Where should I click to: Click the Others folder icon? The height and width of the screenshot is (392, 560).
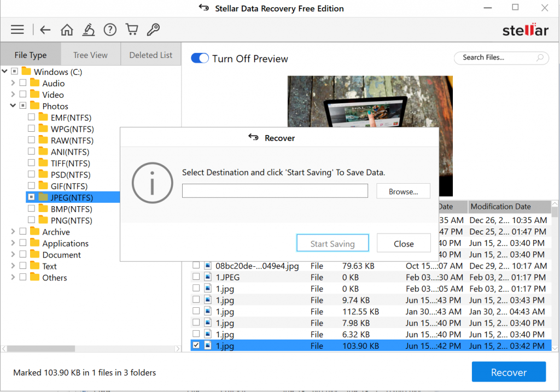[34, 277]
